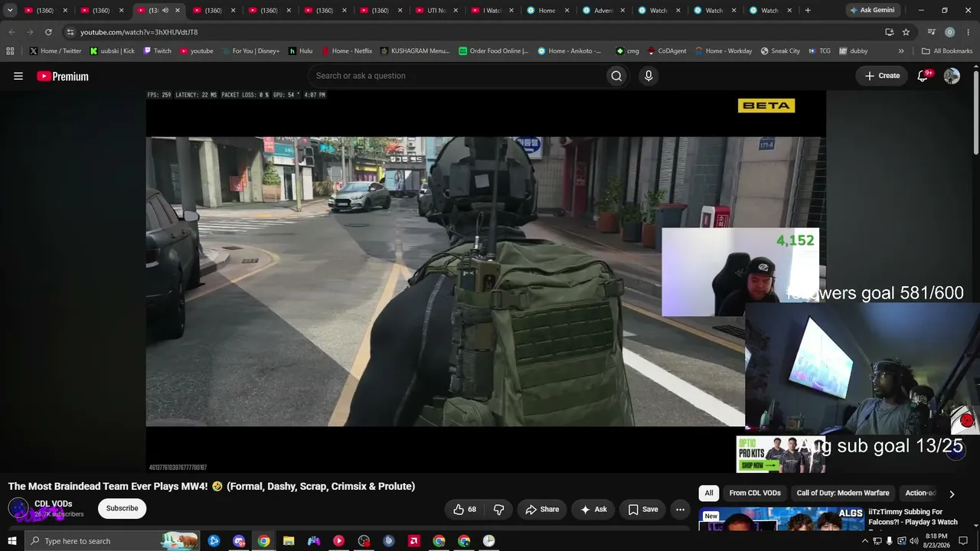
Task: Open the Windows Start menu
Action: [11, 541]
